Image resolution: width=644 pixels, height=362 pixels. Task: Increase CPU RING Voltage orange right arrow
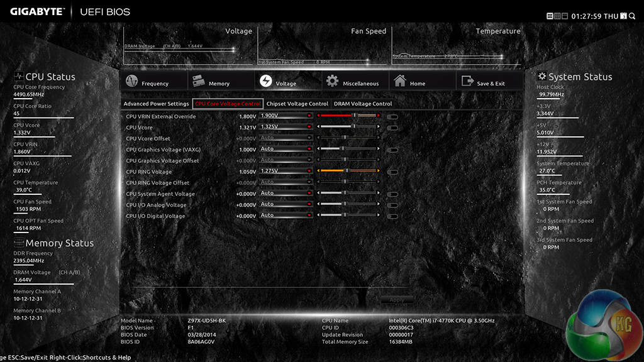[x=378, y=171]
